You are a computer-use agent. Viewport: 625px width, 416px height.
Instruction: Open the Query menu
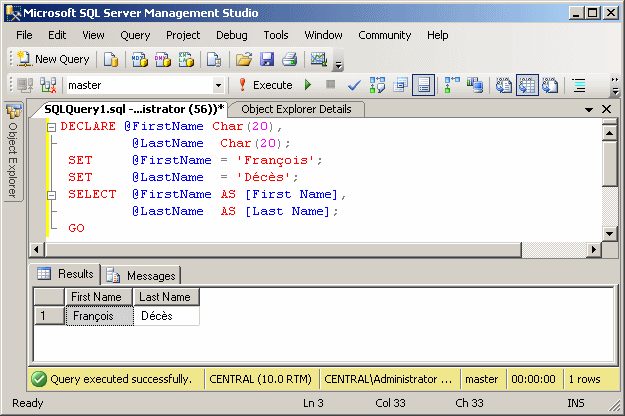coord(135,35)
